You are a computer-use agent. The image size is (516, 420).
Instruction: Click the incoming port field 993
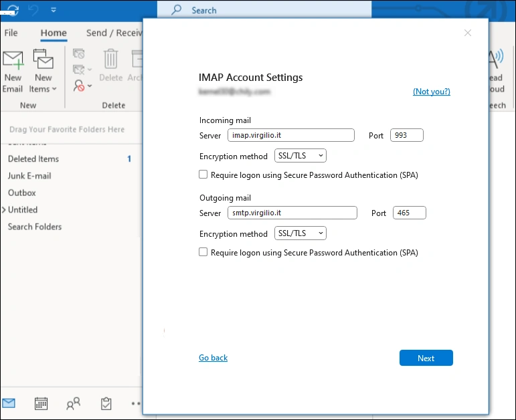(407, 135)
